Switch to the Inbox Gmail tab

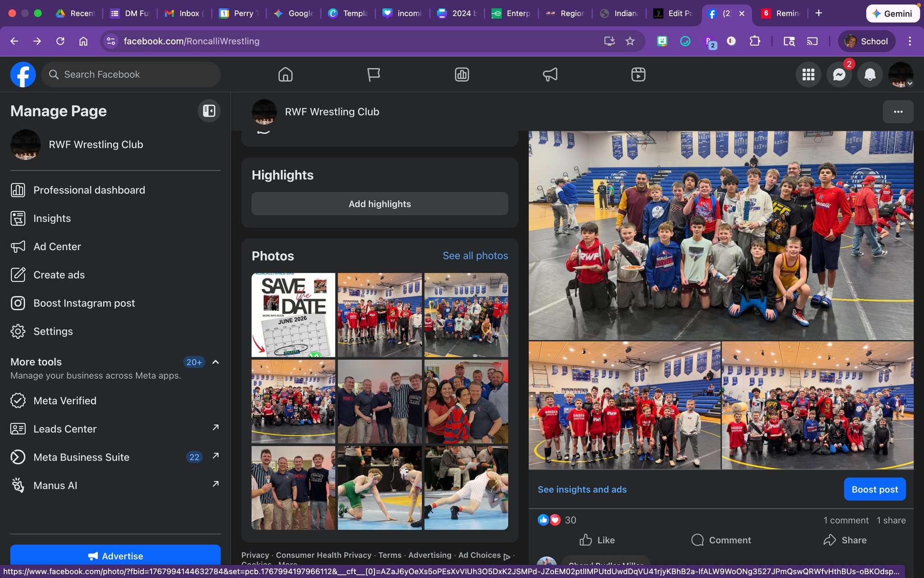[x=184, y=14]
